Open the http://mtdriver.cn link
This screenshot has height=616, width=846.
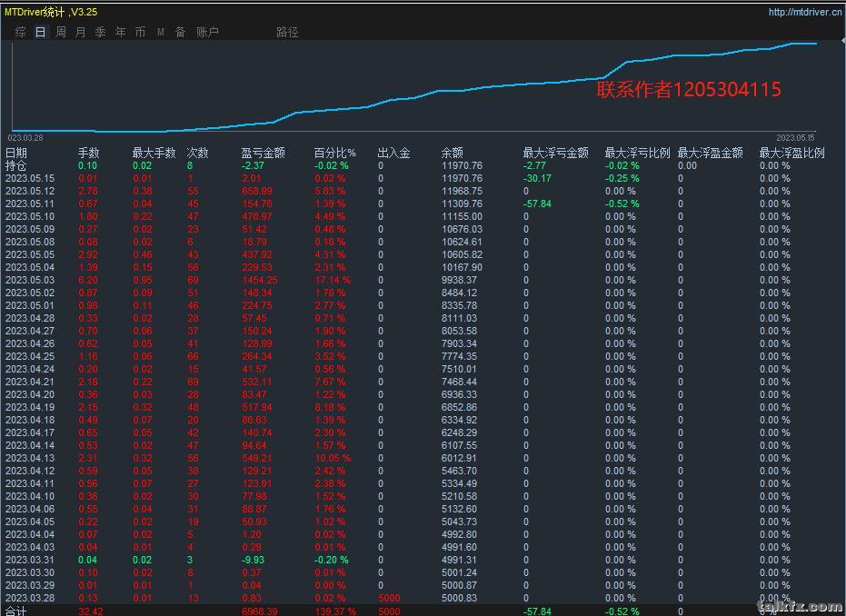pos(804,12)
